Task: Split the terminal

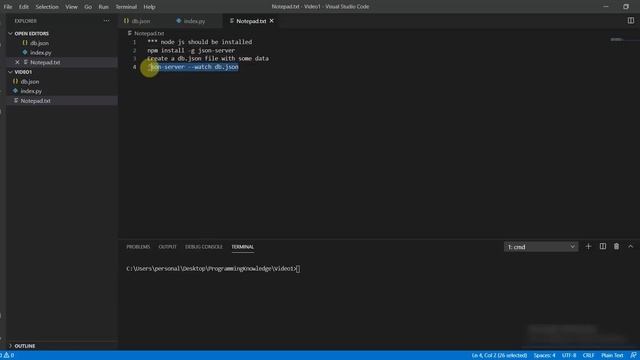Action: [x=602, y=247]
